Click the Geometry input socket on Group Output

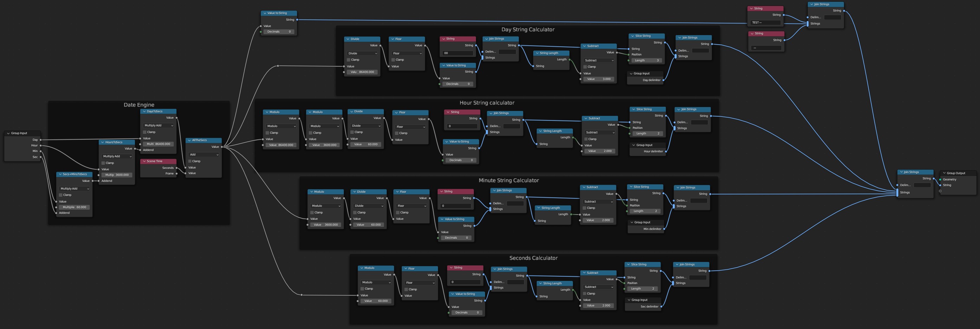(940, 180)
